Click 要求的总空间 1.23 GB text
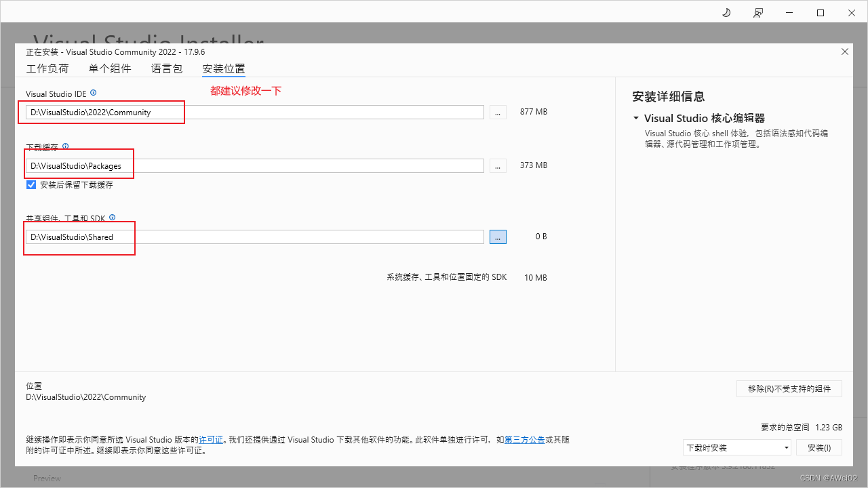The width and height of the screenshot is (868, 488). click(x=802, y=428)
